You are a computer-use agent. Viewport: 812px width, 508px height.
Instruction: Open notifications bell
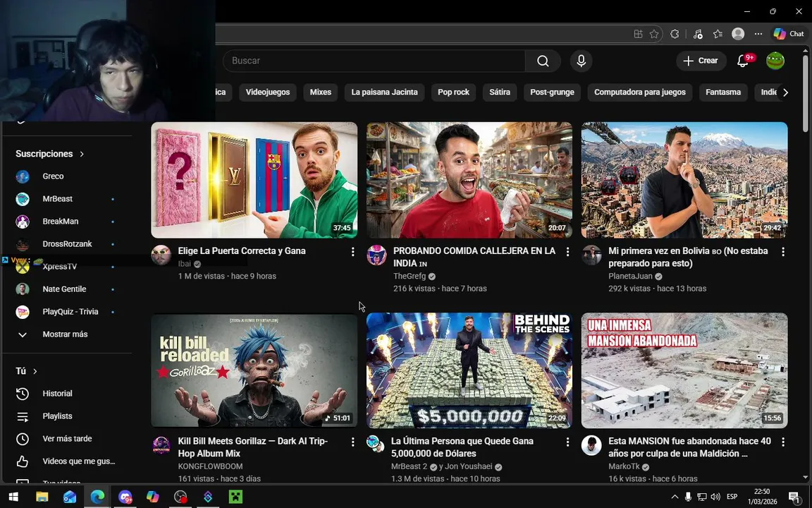pos(743,61)
